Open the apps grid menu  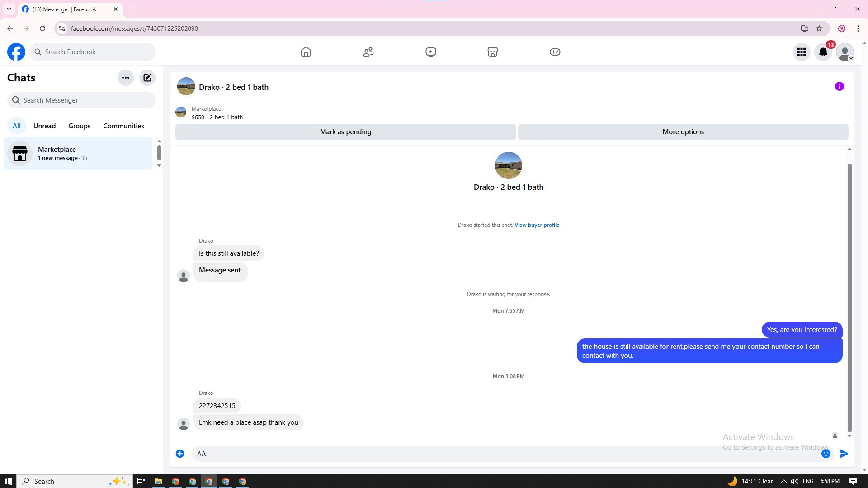pos(802,52)
